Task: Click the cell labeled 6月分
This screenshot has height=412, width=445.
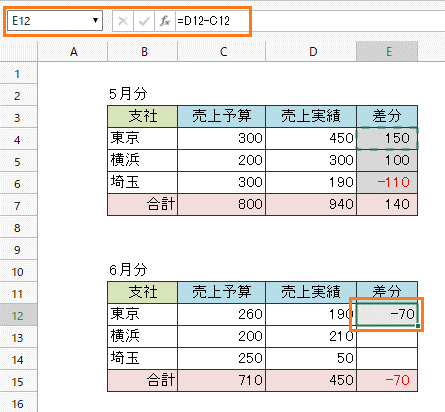Action: [x=143, y=270]
